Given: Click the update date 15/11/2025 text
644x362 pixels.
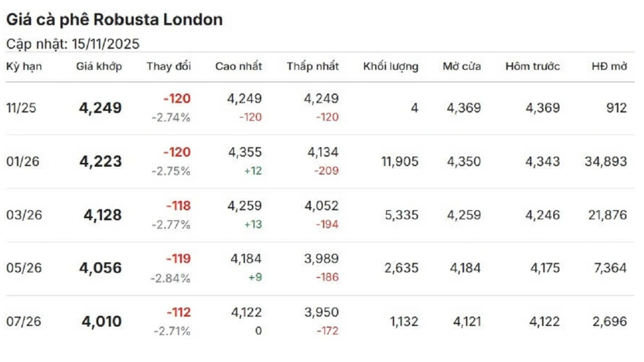Looking at the screenshot, I should (105, 44).
